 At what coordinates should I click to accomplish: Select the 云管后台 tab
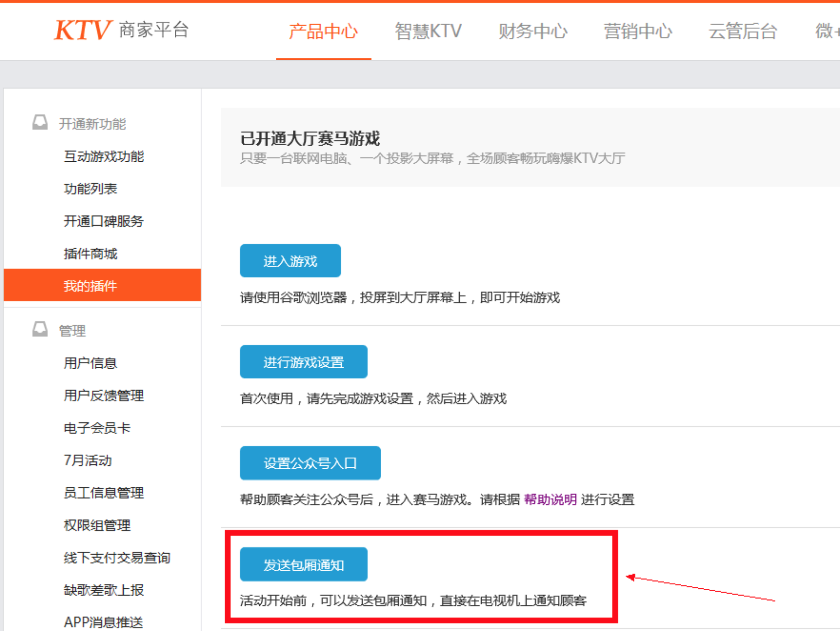click(742, 32)
